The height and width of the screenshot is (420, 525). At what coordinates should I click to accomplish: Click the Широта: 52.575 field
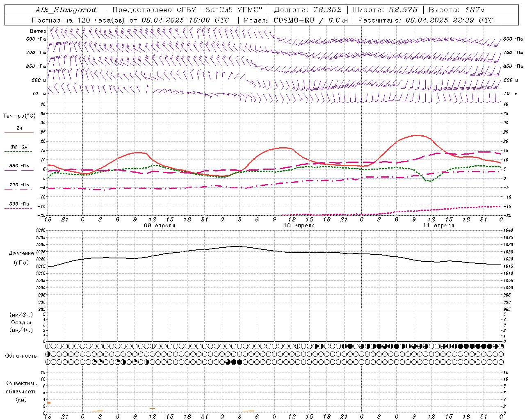(x=385, y=10)
